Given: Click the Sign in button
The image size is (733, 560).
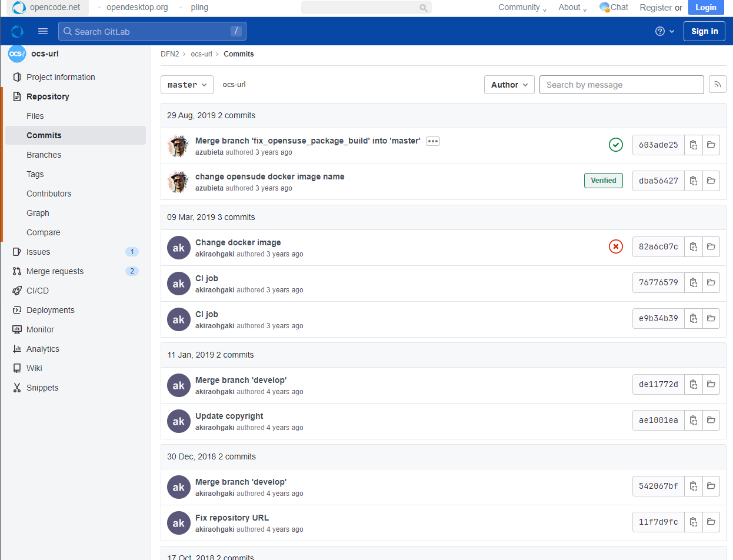Looking at the screenshot, I should click(x=704, y=31).
